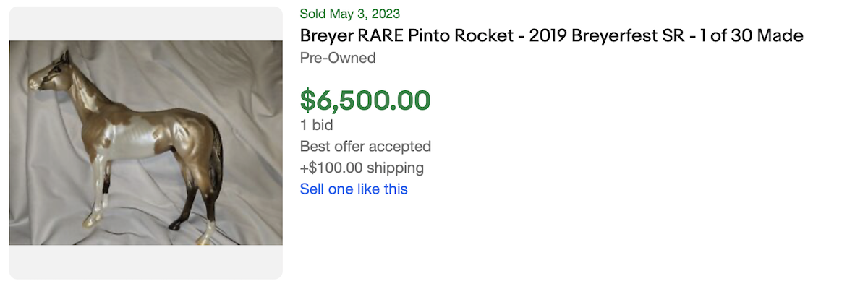Click the Sell one like this link
Viewport: 868px width, 289px height.
(x=354, y=189)
